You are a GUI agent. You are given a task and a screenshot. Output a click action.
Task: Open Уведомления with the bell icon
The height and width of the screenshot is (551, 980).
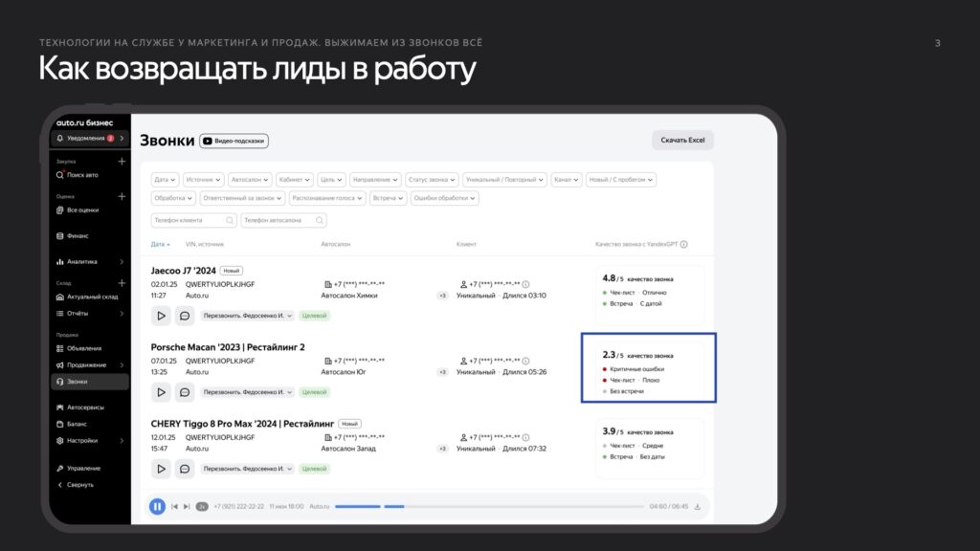(89, 139)
